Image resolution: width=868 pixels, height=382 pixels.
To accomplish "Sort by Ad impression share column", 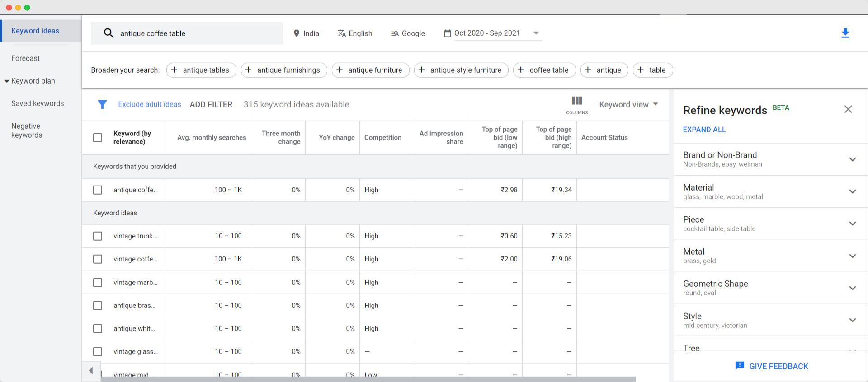I will (x=441, y=138).
